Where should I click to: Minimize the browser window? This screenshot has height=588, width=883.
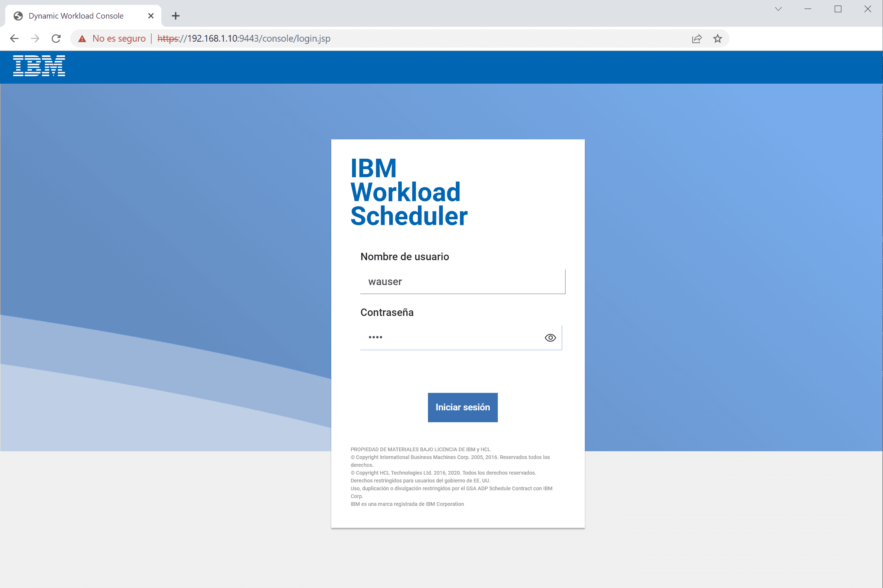pyautogui.click(x=808, y=9)
